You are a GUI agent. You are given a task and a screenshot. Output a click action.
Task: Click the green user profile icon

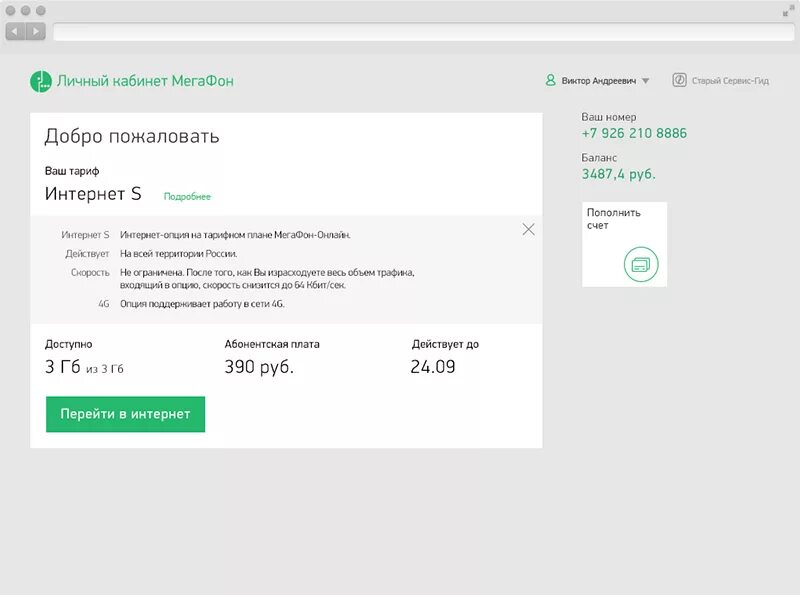[x=551, y=80]
